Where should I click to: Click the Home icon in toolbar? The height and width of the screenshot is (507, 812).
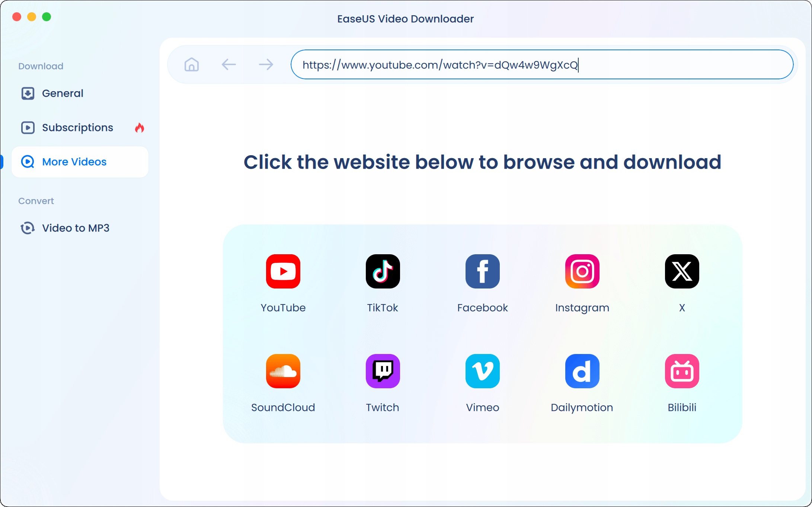click(192, 64)
